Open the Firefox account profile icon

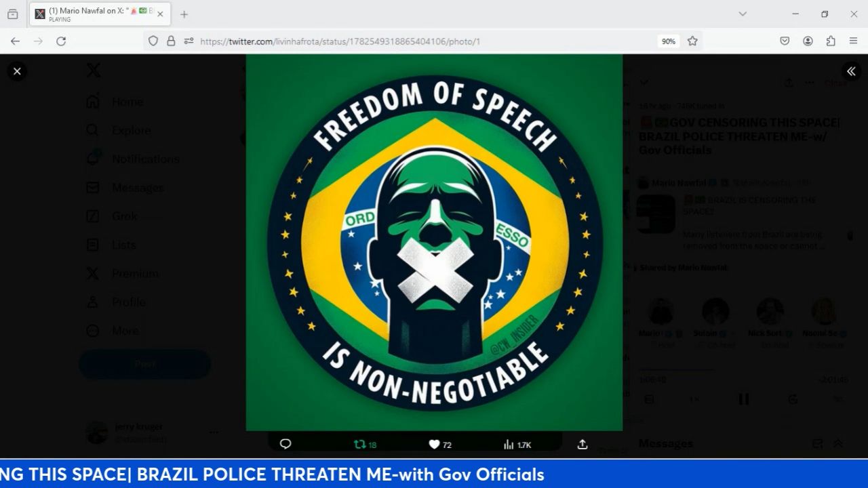click(x=808, y=41)
